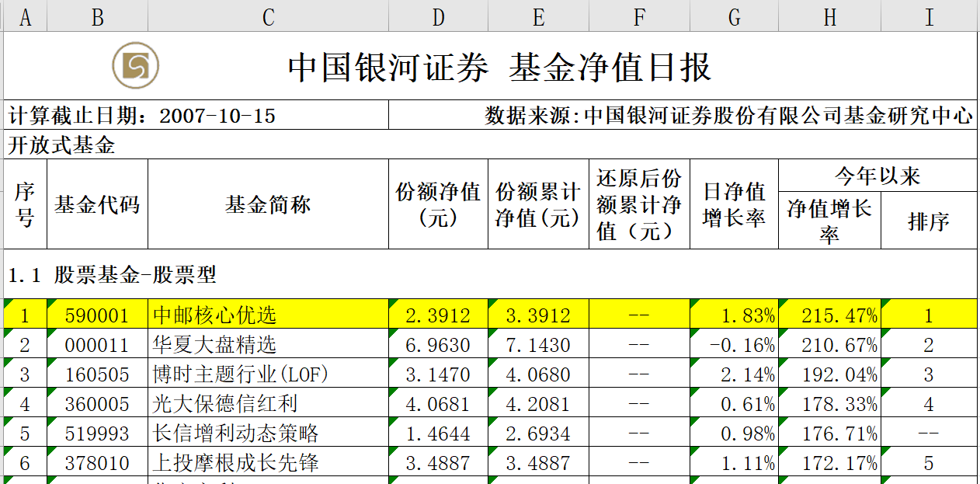Screen dimensions: 980x484
Task: Click the 净值增长率 sub-header cell
Action: [829, 221]
